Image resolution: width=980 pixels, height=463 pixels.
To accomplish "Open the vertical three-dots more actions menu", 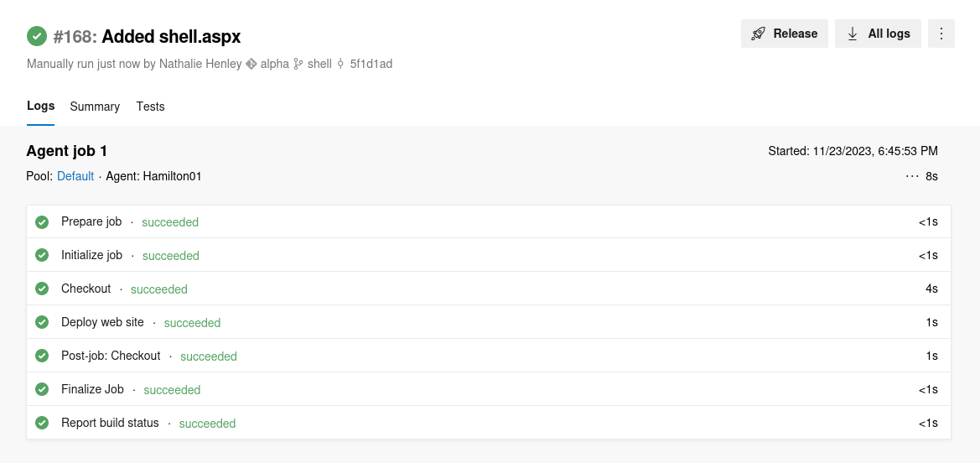I will point(941,34).
